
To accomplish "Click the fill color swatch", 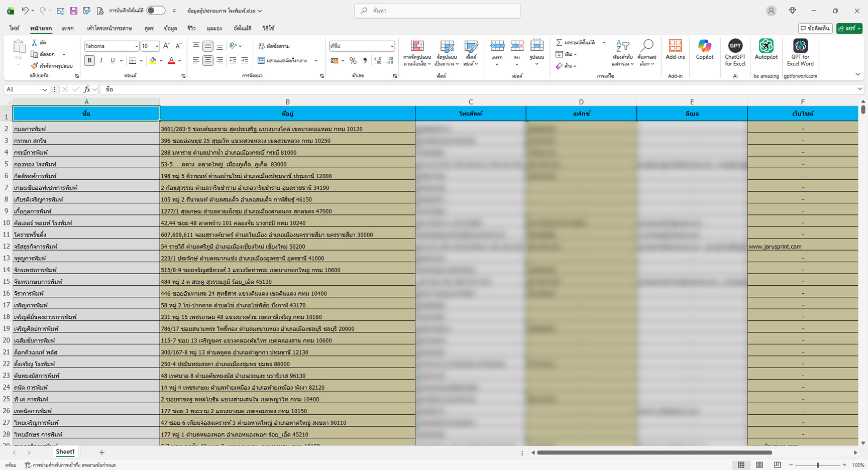I will click(x=153, y=61).
